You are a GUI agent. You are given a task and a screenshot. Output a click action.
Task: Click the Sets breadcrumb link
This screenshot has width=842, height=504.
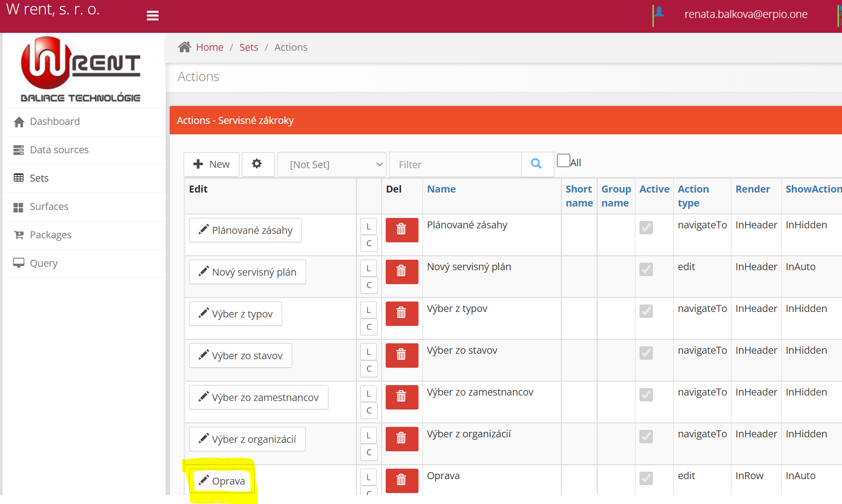248,47
